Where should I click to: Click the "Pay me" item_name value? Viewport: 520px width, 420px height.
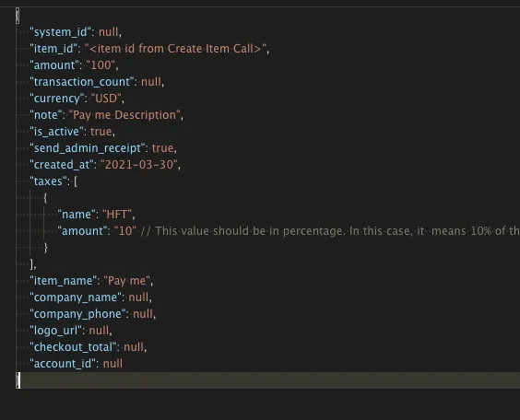pyautogui.click(x=126, y=281)
